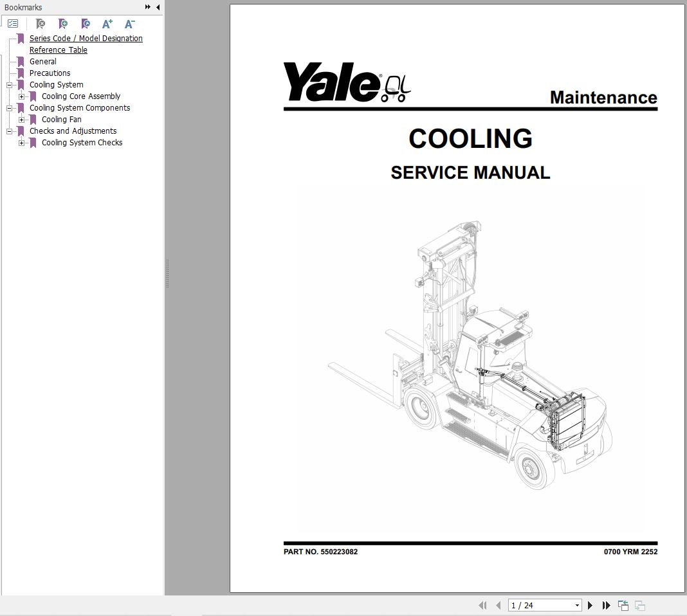The image size is (687, 616).
Task: Click the PART NO. 550223082 text
Action: tap(321, 552)
